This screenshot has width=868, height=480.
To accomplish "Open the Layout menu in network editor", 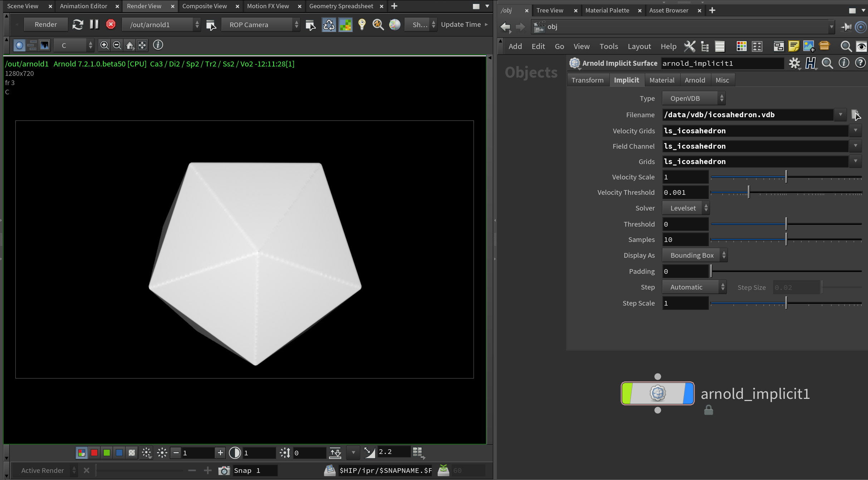I will tap(639, 46).
